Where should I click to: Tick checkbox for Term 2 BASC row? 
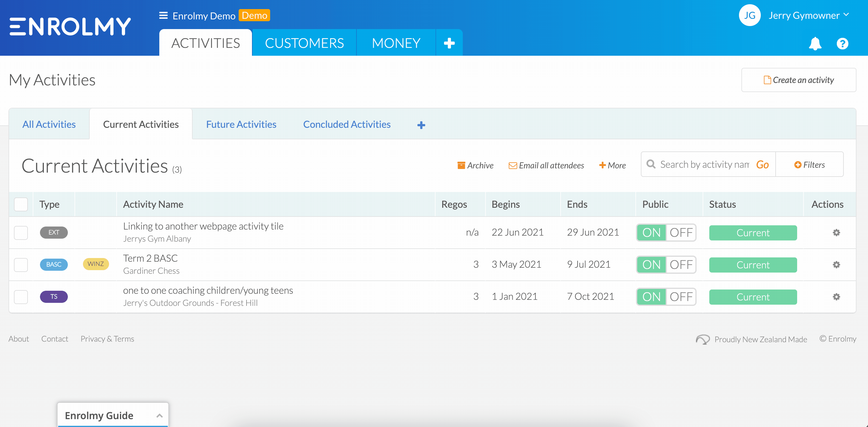[x=21, y=265]
